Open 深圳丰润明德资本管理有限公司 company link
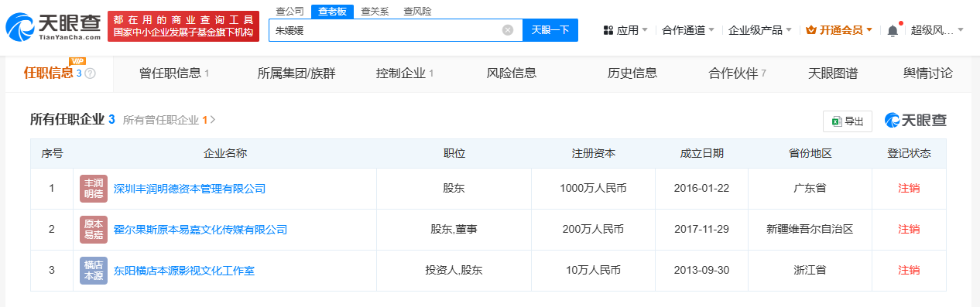980x307 pixels. click(x=190, y=188)
